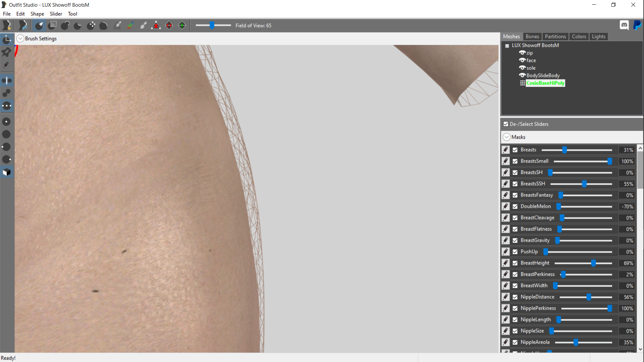The height and width of the screenshot is (362, 644).
Task: Click slider list scrollbar up arrow
Action: click(640, 148)
